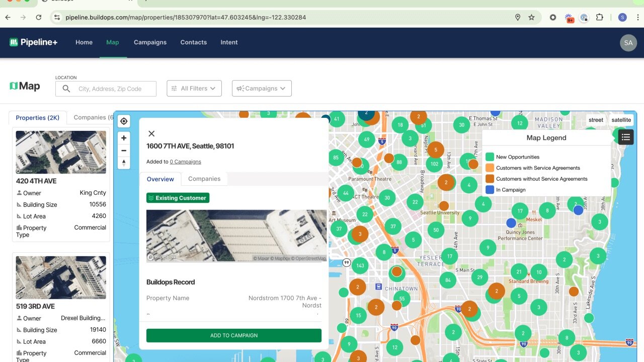Click the "1600 7TH AVE, Seattle, 98101" heading
This screenshot has width=644, height=362.
(x=190, y=146)
